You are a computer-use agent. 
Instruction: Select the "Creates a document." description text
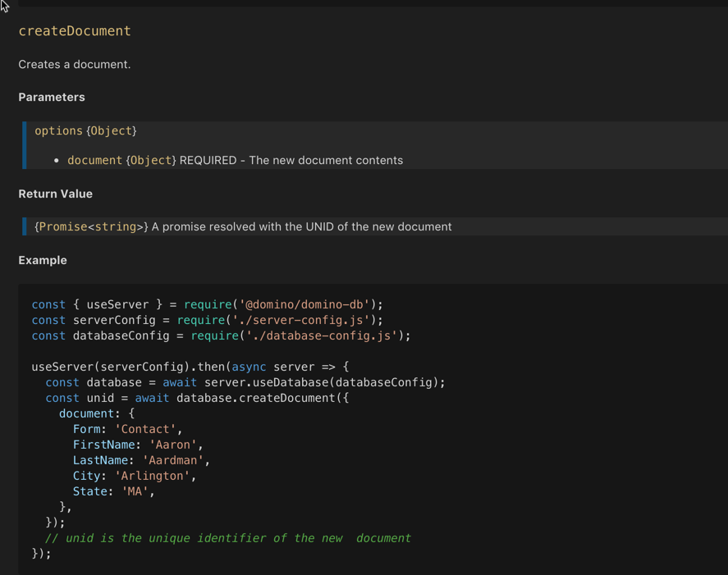(75, 65)
